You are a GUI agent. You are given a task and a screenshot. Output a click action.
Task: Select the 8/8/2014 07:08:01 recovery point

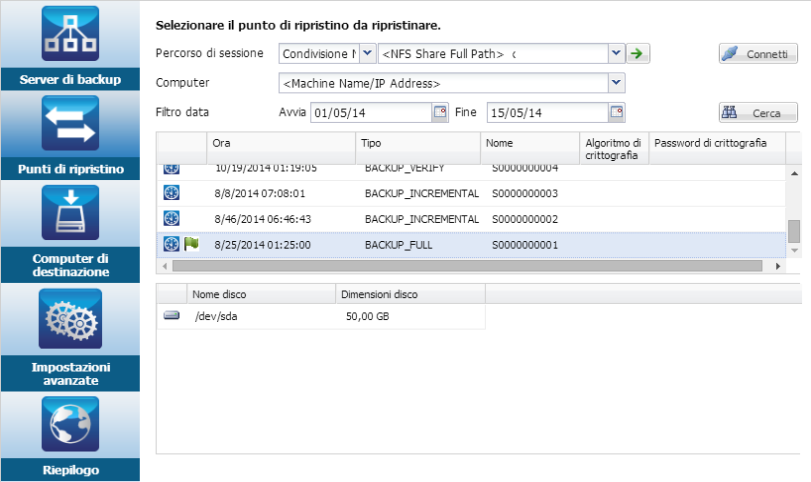tap(471, 193)
